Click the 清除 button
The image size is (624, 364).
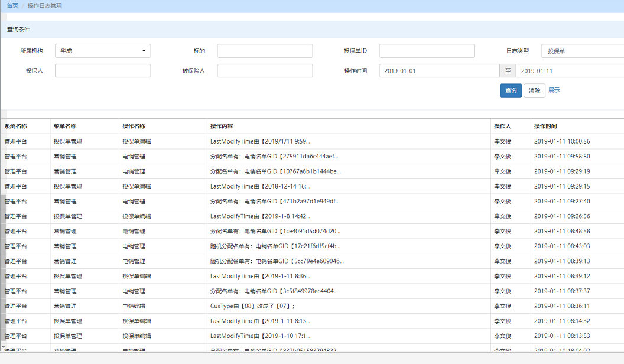click(534, 90)
